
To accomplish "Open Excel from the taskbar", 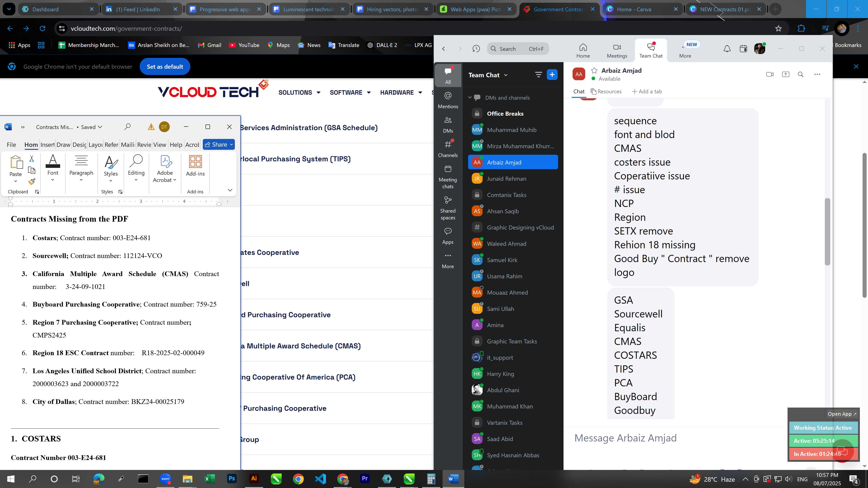I will pyautogui.click(x=210, y=479).
